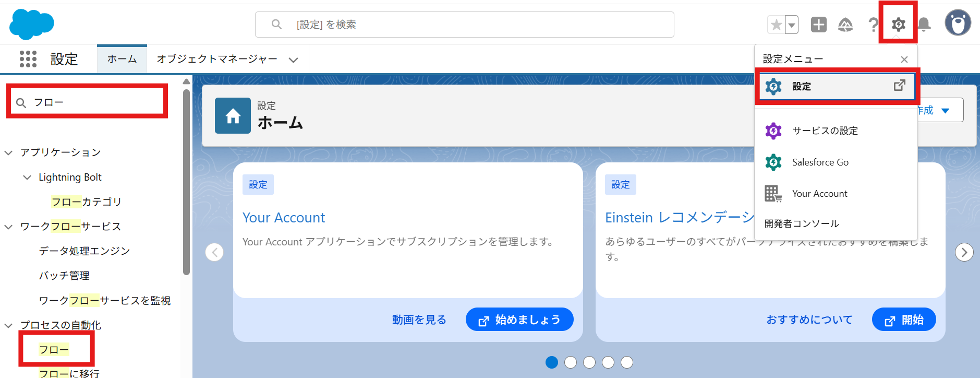The width and height of the screenshot is (980, 378).
Task: Open the Trailhead guidance icon
Action: tap(845, 25)
